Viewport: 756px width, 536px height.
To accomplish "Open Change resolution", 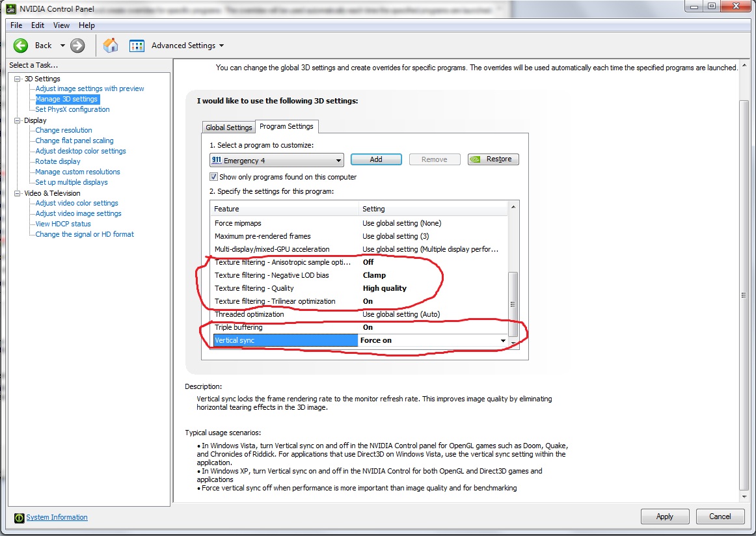I will [x=64, y=130].
